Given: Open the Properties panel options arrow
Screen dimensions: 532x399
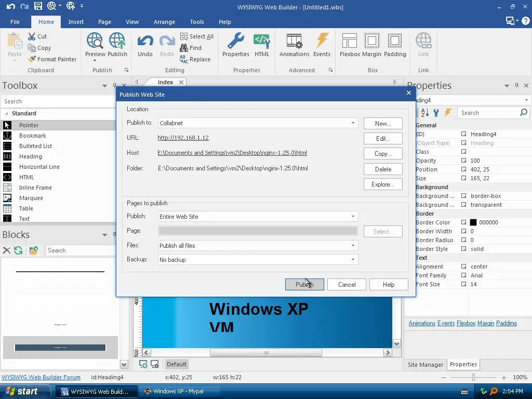Looking at the screenshot, I should click(x=507, y=86).
